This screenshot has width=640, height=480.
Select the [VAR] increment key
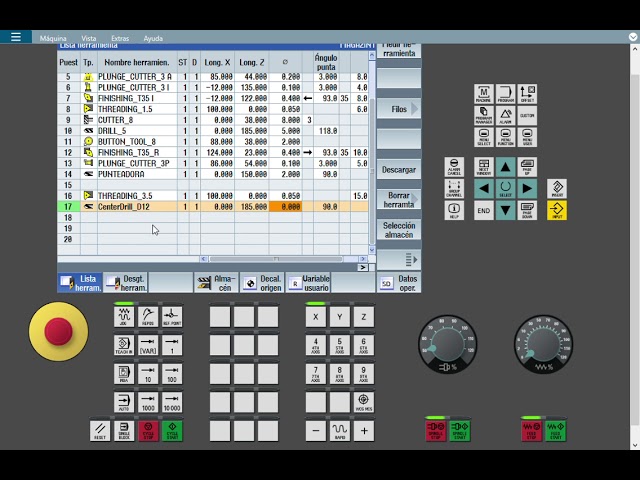point(148,345)
